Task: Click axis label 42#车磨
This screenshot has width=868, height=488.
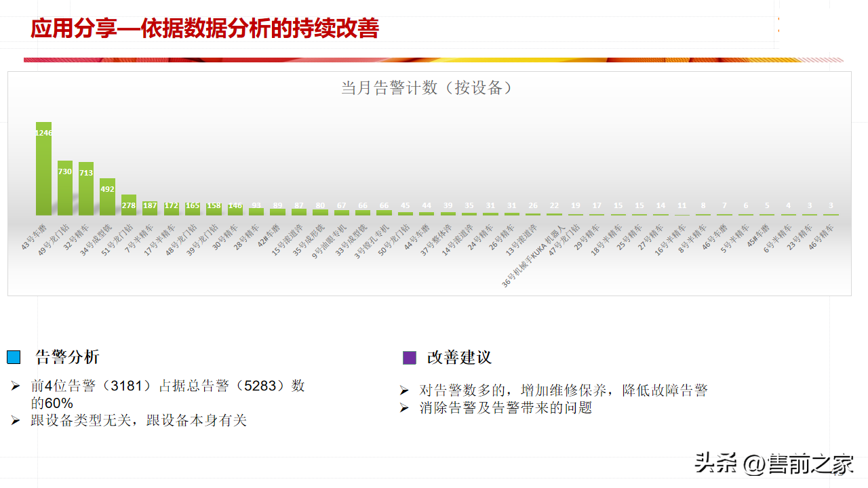Action: point(270,235)
